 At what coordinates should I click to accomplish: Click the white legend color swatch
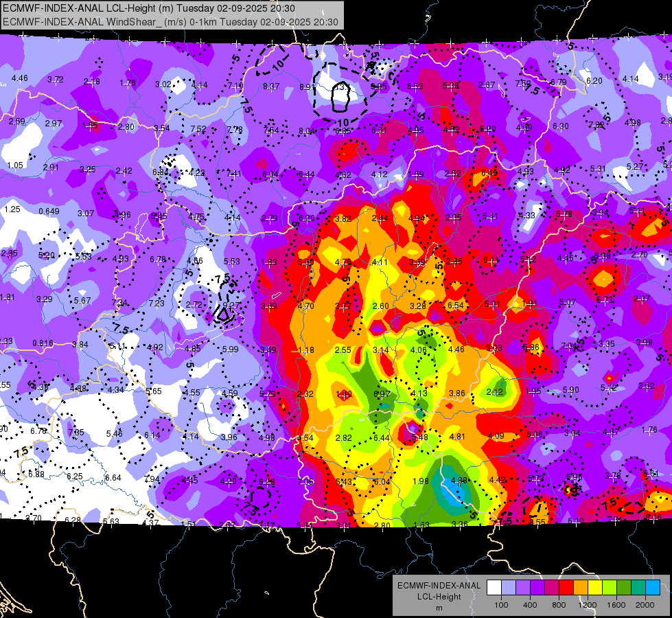(494, 588)
